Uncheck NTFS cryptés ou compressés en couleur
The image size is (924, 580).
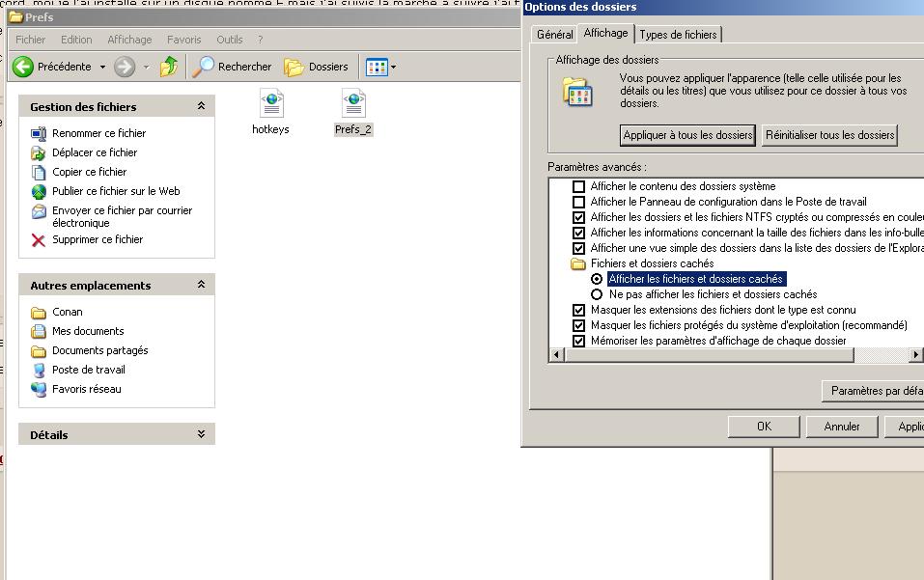[578, 217]
